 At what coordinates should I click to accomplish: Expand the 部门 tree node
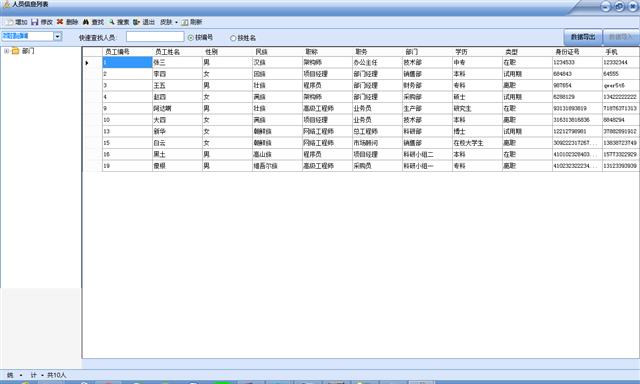7,51
